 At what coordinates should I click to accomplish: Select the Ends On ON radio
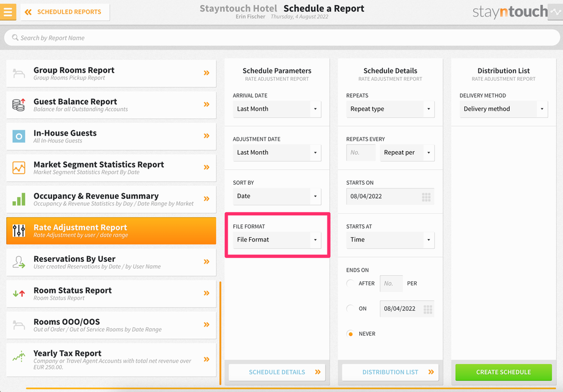click(351, 308)
